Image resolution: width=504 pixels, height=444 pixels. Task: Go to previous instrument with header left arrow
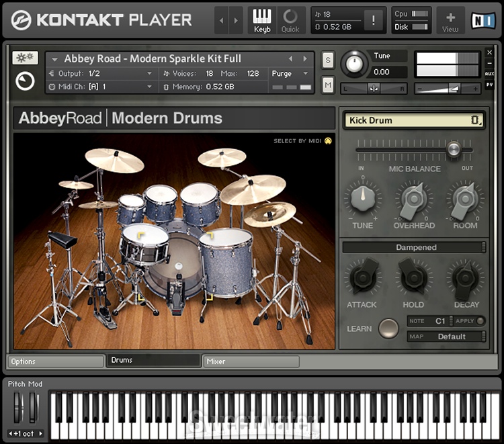point(222,20)
